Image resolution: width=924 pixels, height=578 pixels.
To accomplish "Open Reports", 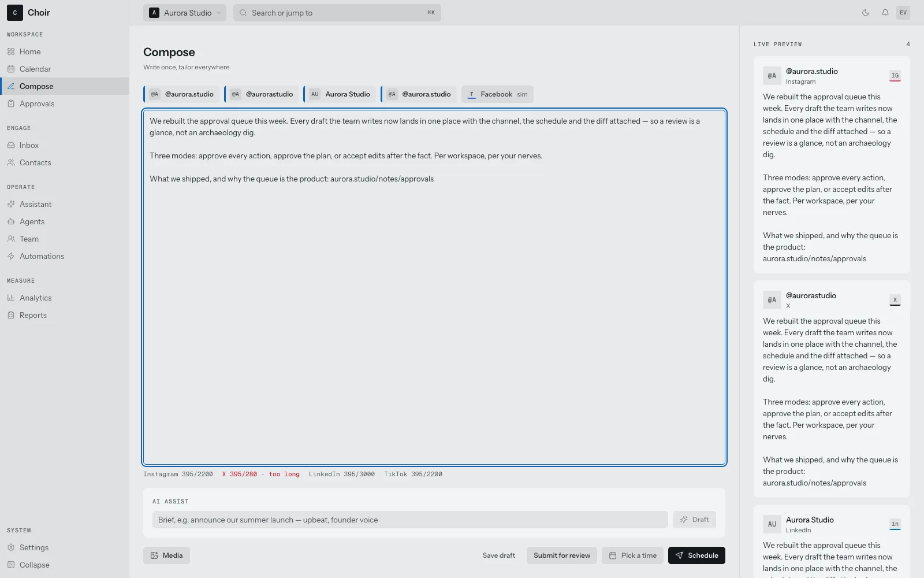I will tap(64, 315).
